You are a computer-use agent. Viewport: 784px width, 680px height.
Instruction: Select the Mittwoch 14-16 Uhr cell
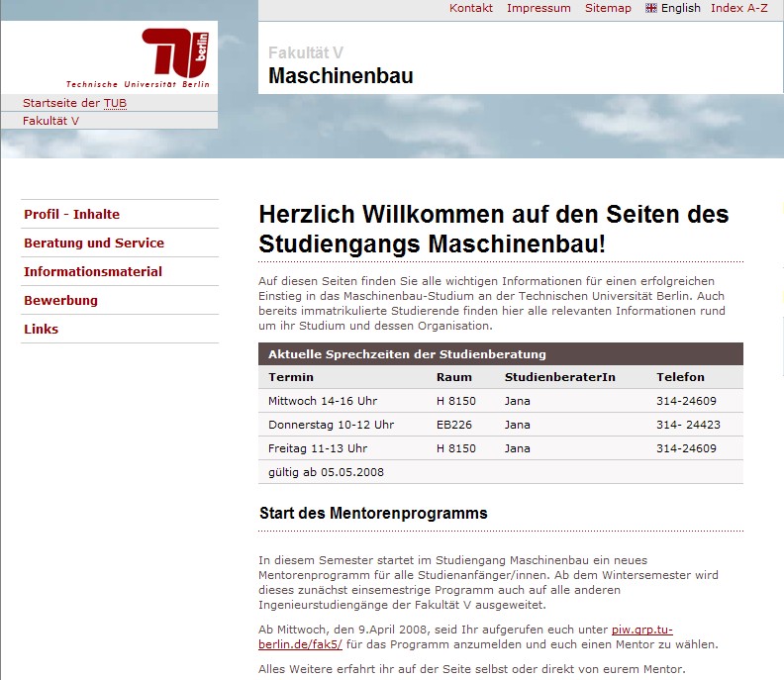323,401
